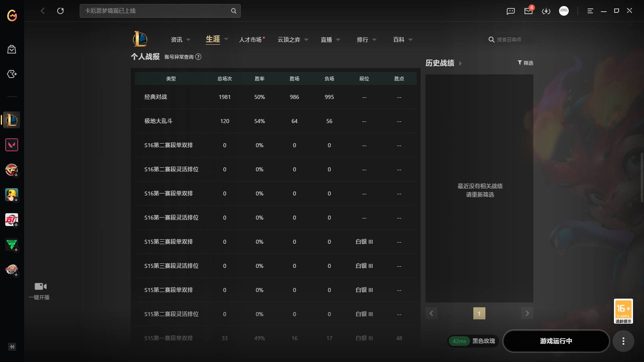Viewport: 644px width, 362px height.
Task: Click the 搜索召唤师 search field
Action: (509, 40)
